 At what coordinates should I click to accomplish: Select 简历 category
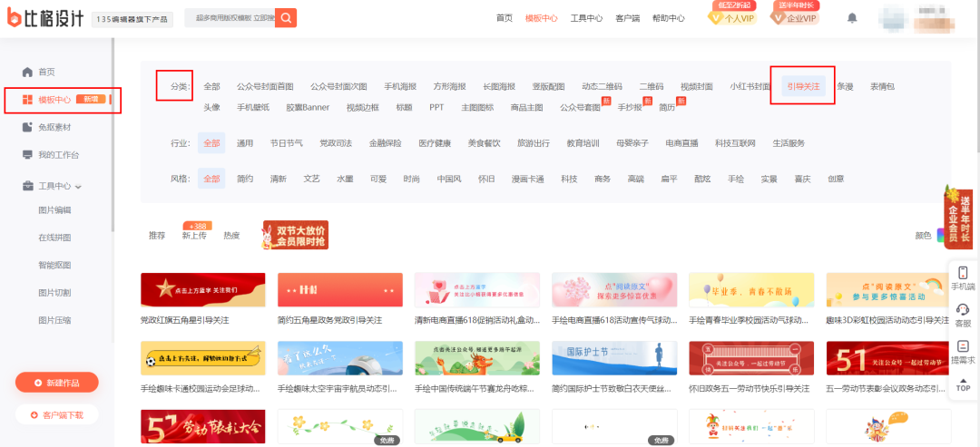667,107
